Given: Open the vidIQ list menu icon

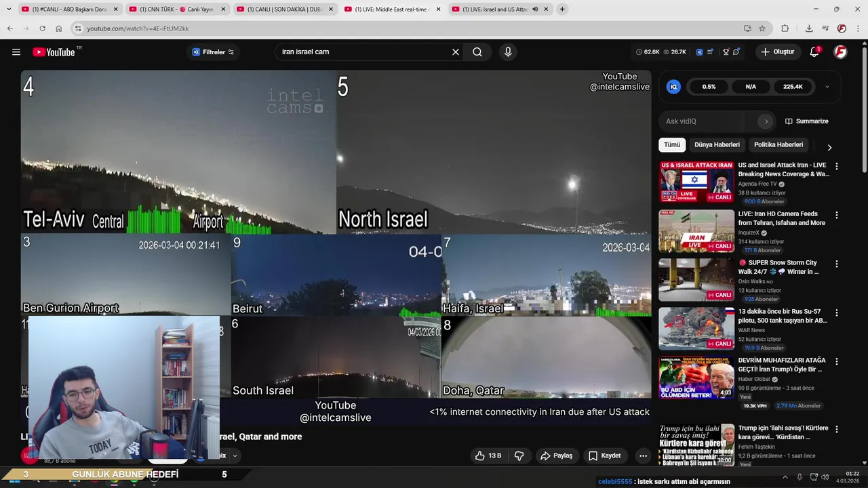Looking at the screenshot, I should coord(710,52).
